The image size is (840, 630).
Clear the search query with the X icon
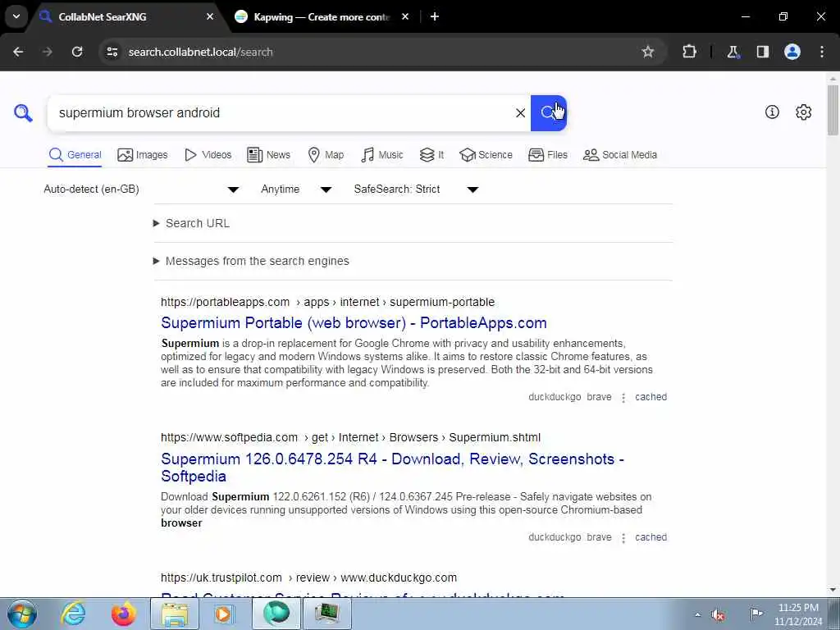click(520, 113)
